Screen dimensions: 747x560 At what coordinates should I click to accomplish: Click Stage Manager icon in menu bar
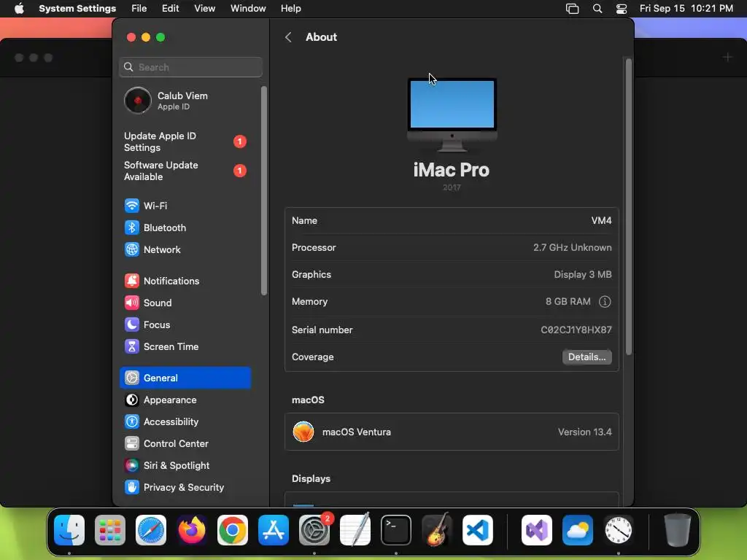pyautogui.click(x=572, y=9)
